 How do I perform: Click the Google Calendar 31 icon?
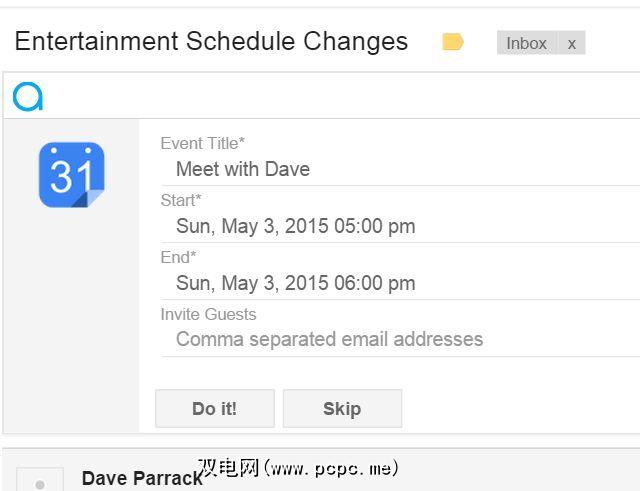[71, 175]
